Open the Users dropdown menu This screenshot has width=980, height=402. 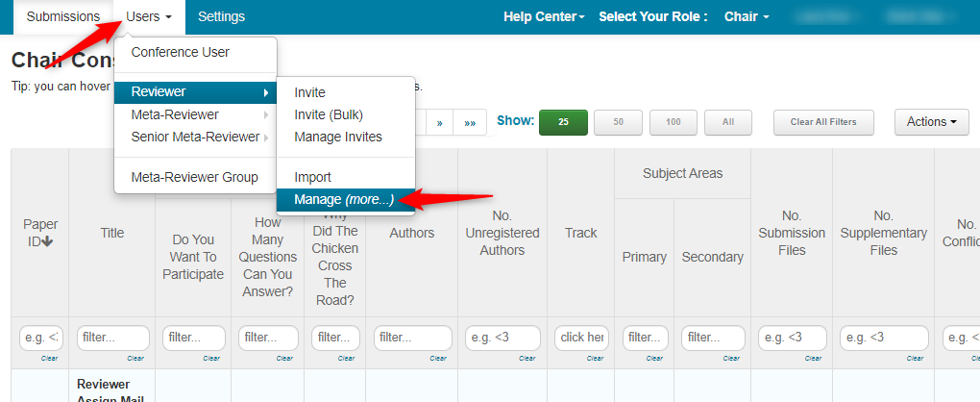[149, 17]
